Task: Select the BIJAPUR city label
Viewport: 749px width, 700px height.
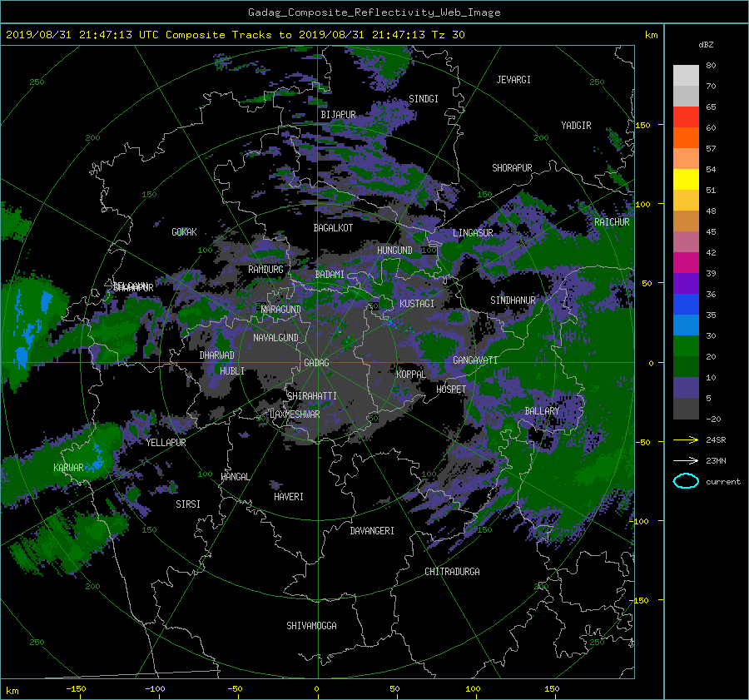Action: [338, 115]
